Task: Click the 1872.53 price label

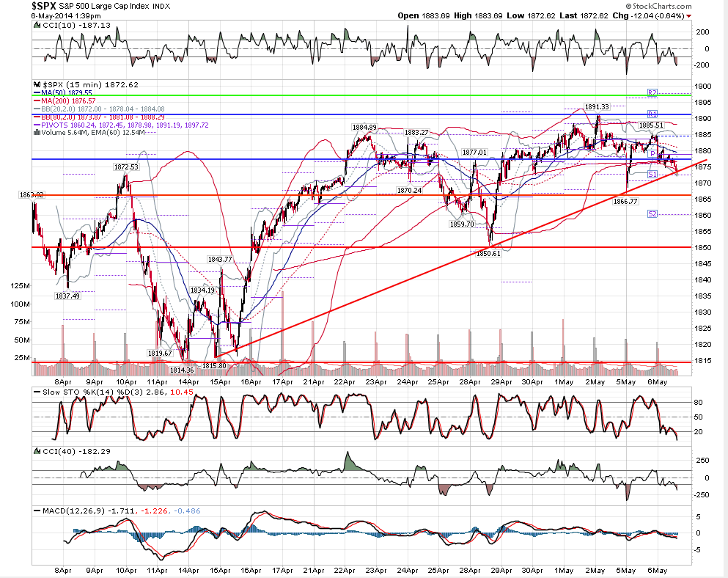Action: click(126, 167)
